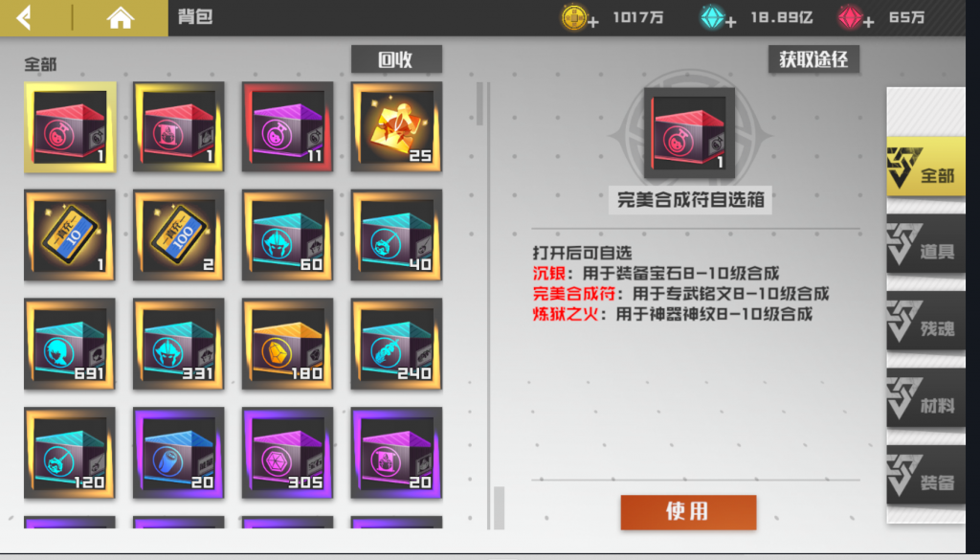Select the blue scroll box with 20
Viewport: 980px width, 560px height.
(x=179, y=453)
